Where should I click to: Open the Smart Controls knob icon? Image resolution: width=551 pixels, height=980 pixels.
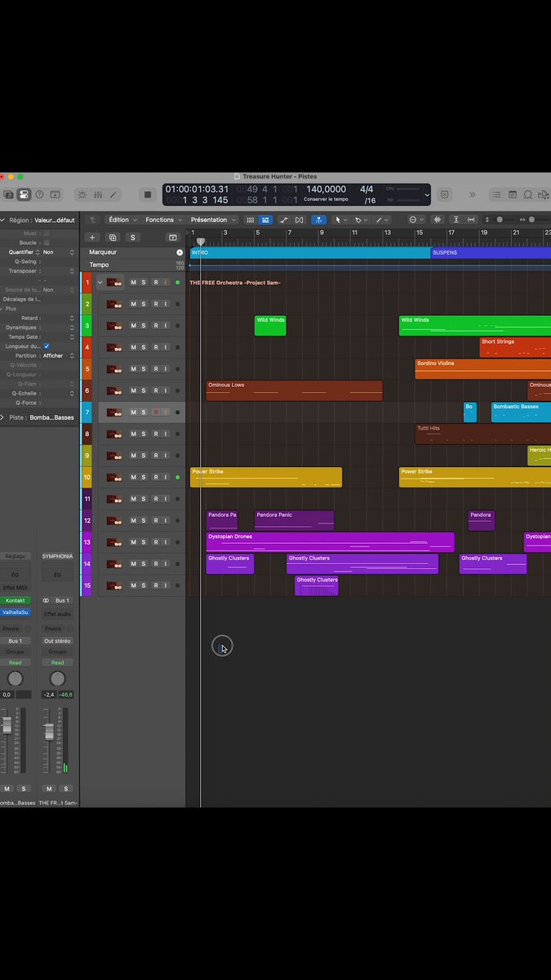(82, 194)
